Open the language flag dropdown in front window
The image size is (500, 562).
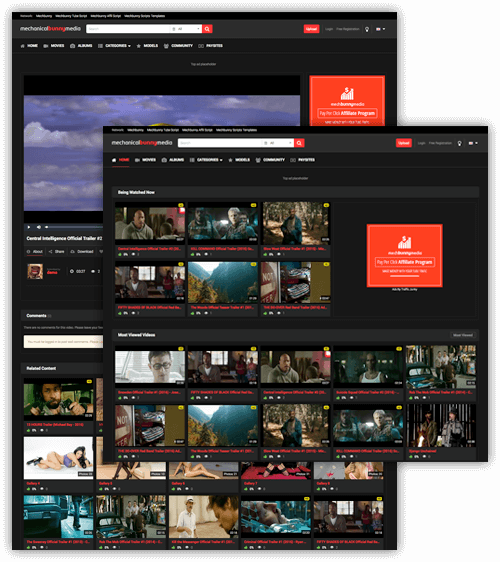click(x=473, y=143)
